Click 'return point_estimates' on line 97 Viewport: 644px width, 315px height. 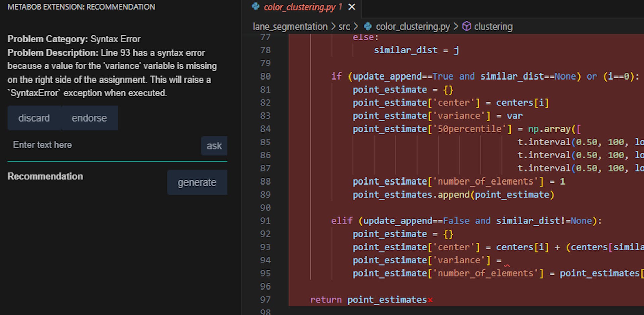(x=368, y=300)
